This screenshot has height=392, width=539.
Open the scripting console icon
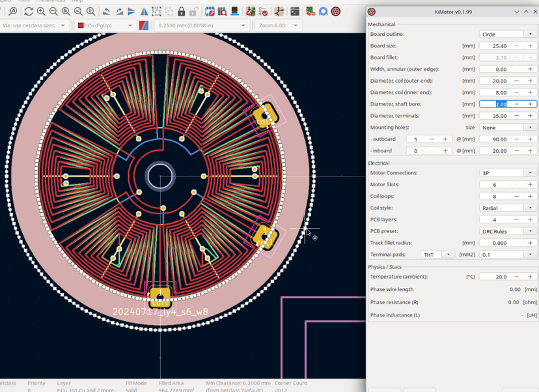pos(295,12)
